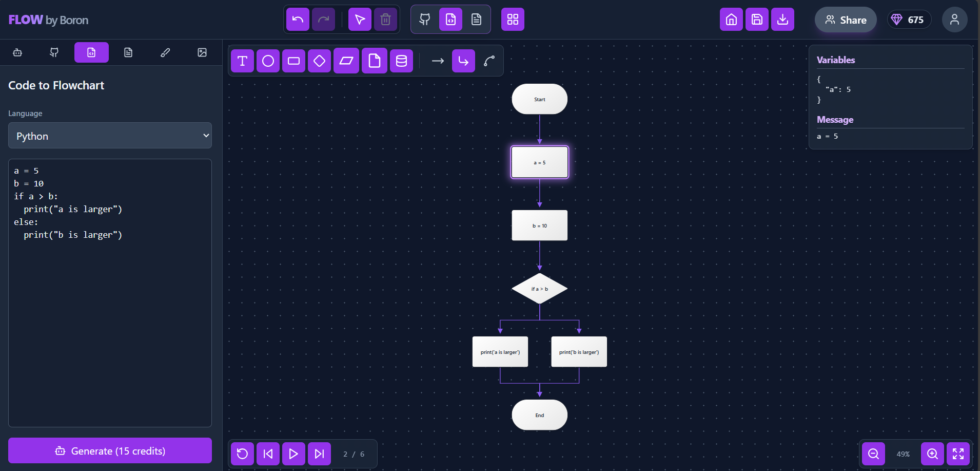Click the Generate (15 credits) button
980x471 pixels.
pos(109,450)
